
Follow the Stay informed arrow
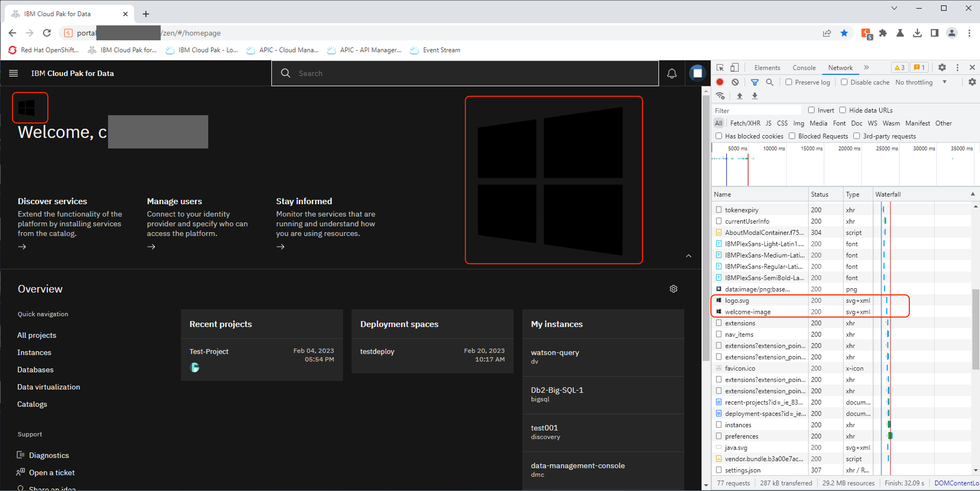[280, 247]
